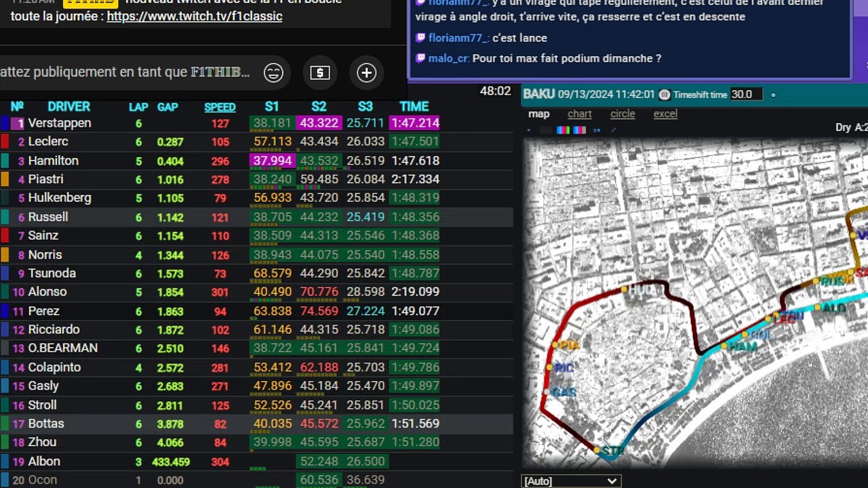Select driver Norris in timing table

[45, 255]
